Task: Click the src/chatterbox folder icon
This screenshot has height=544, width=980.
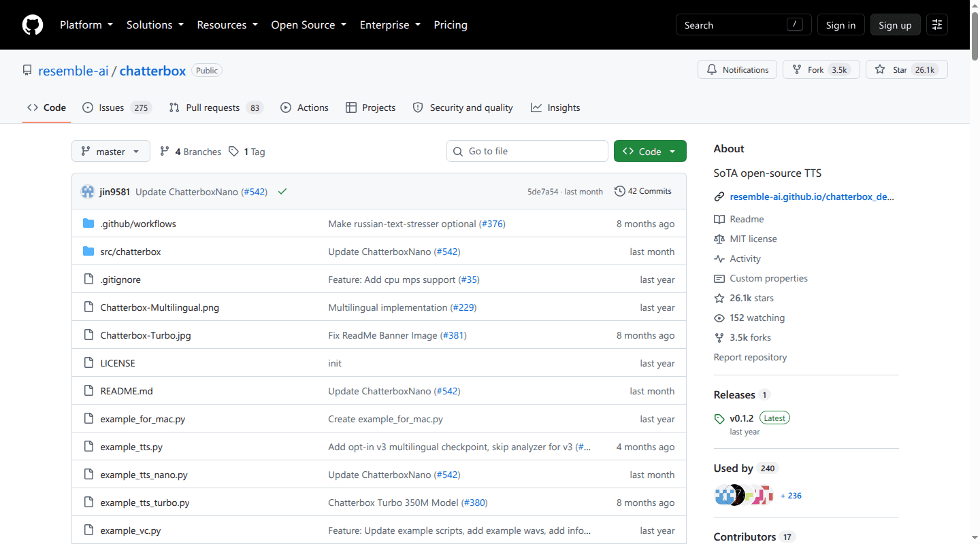Action: (88, 252)
